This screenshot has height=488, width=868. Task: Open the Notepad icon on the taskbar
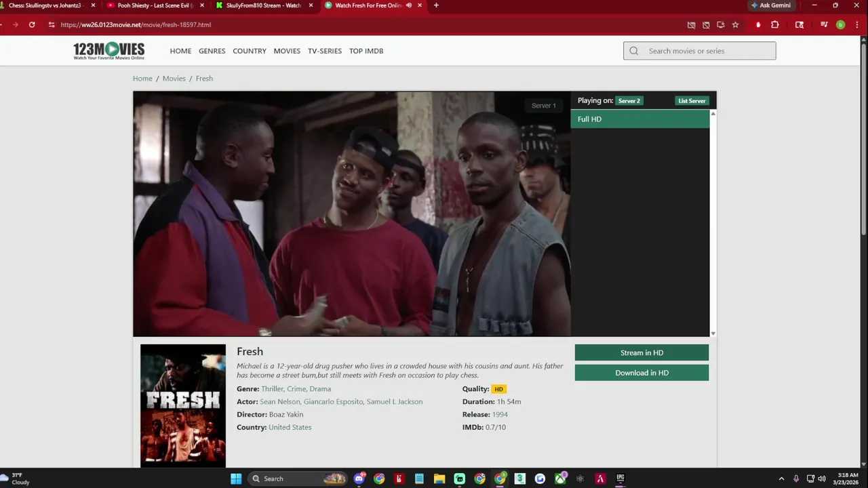[x=419, y=479]
